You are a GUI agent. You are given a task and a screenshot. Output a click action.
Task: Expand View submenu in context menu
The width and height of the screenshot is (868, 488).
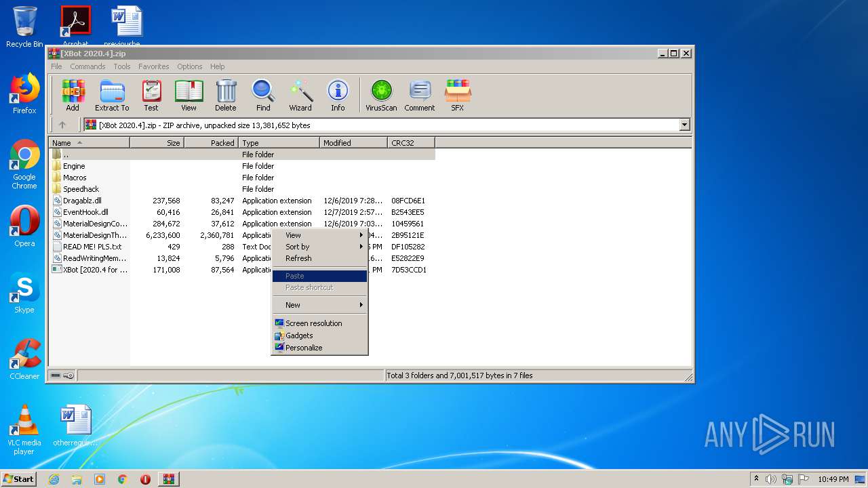coord(319,235)
